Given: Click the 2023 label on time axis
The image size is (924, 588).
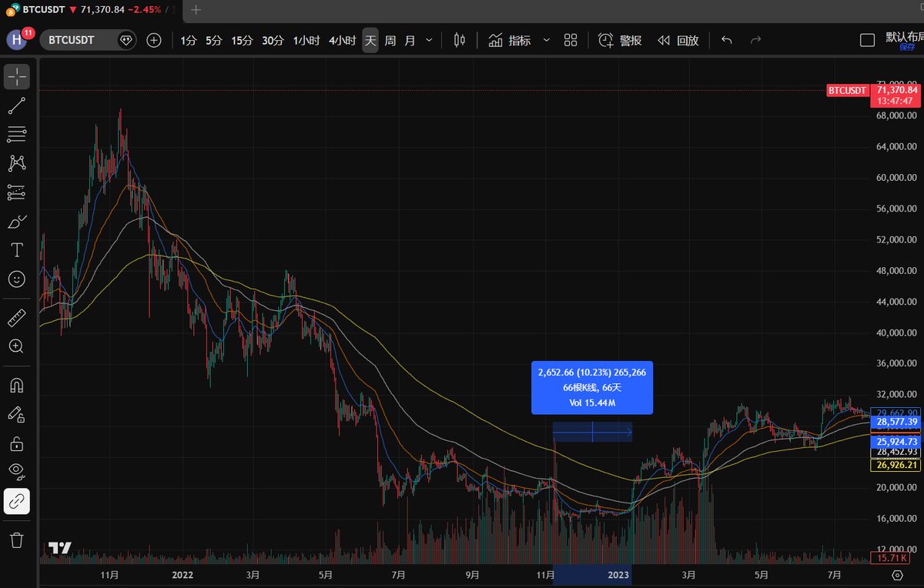Looking at the screenshot, I should click(618, 575).
